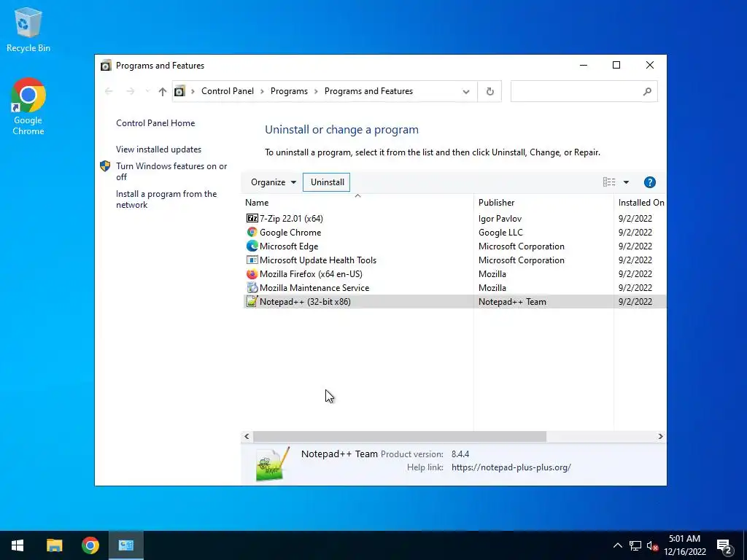Sort by the Installed On column header

point(640,203)
